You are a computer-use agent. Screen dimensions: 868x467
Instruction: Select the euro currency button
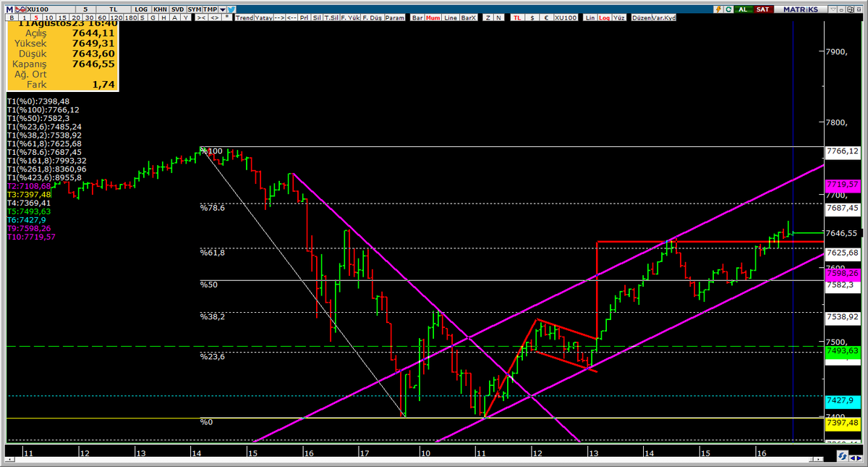(x=546, y=17)
